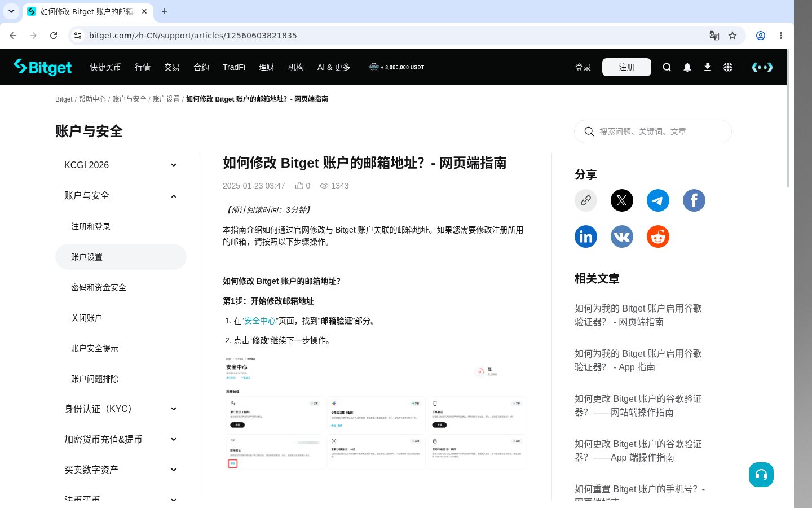The width and height of the screenshot is (812, 508).
Task: Click the theme toggle icon at header end
Action: tap(762, 67)
